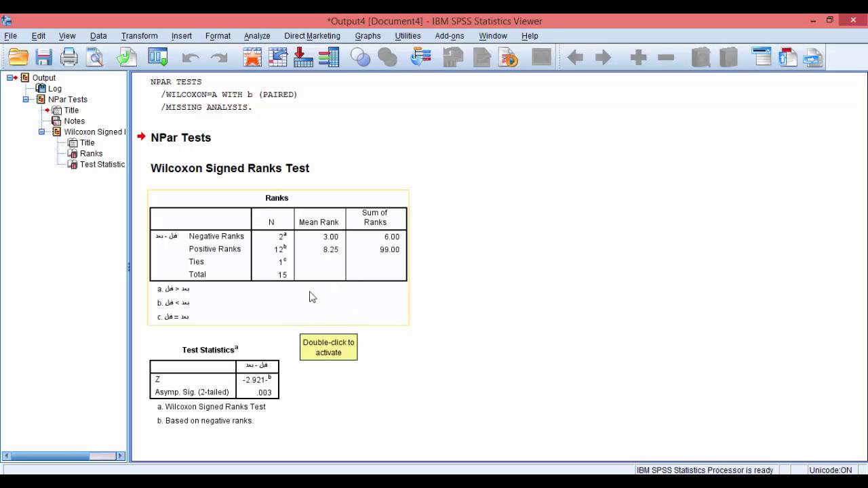This screenshot has height=488, width=868.
Task: Select Test Statistic in the outline tree
Action: [102, 165]
